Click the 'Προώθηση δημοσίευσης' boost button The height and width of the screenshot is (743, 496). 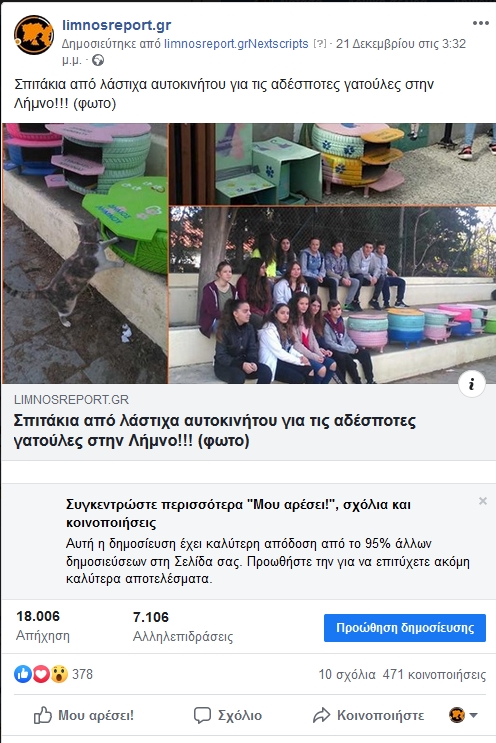click(405, 628)
